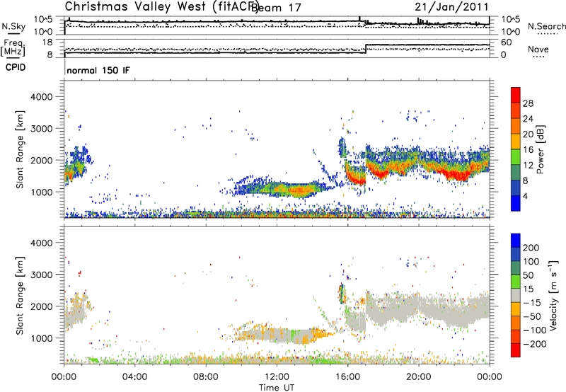The image size is (566, 392).
Task: Click the 'normal 150 IF' text
Action: [98, 70]
